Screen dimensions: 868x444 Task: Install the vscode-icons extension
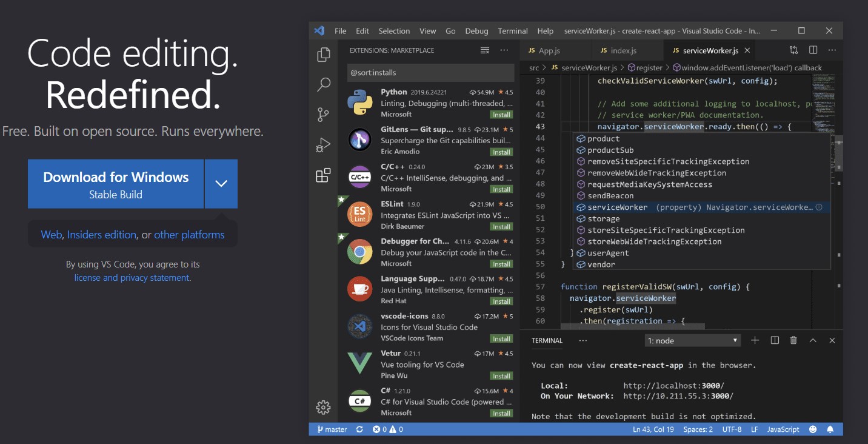tap(501, 339)
